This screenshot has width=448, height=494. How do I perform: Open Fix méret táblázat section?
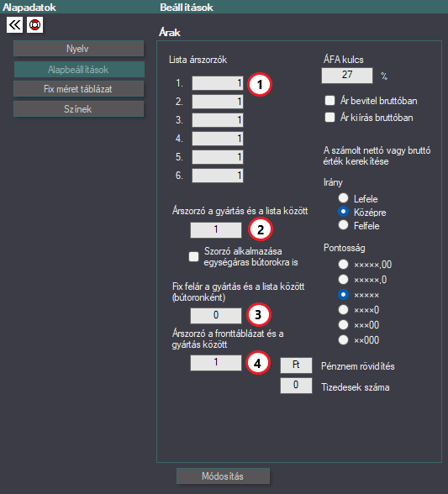click(78, 89)
